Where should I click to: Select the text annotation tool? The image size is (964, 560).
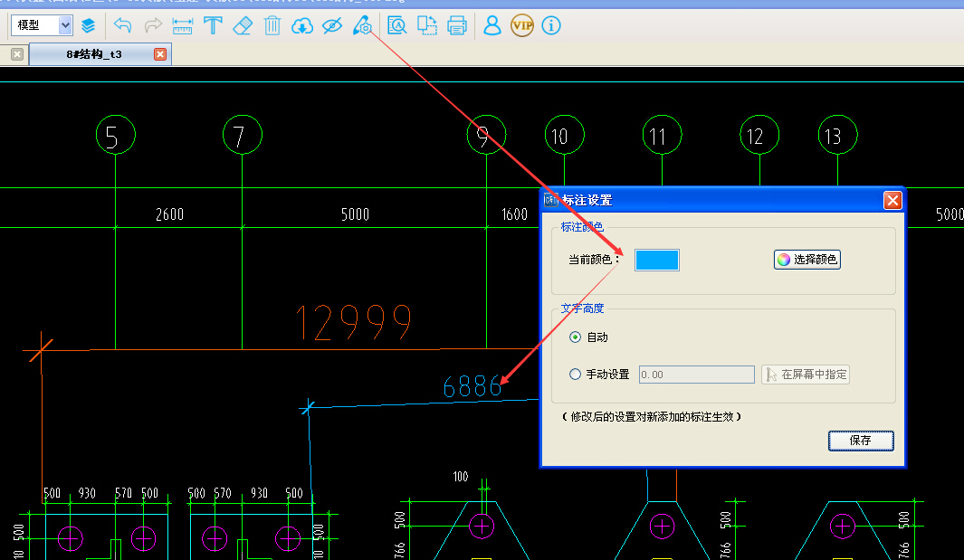coord(213,26)
